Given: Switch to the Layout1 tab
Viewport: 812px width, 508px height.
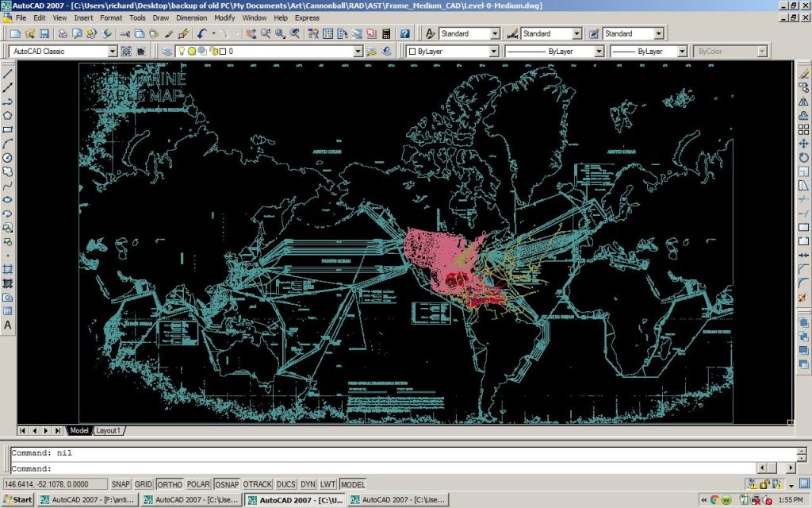Looking at the screenshot, I should coord(109,430).
